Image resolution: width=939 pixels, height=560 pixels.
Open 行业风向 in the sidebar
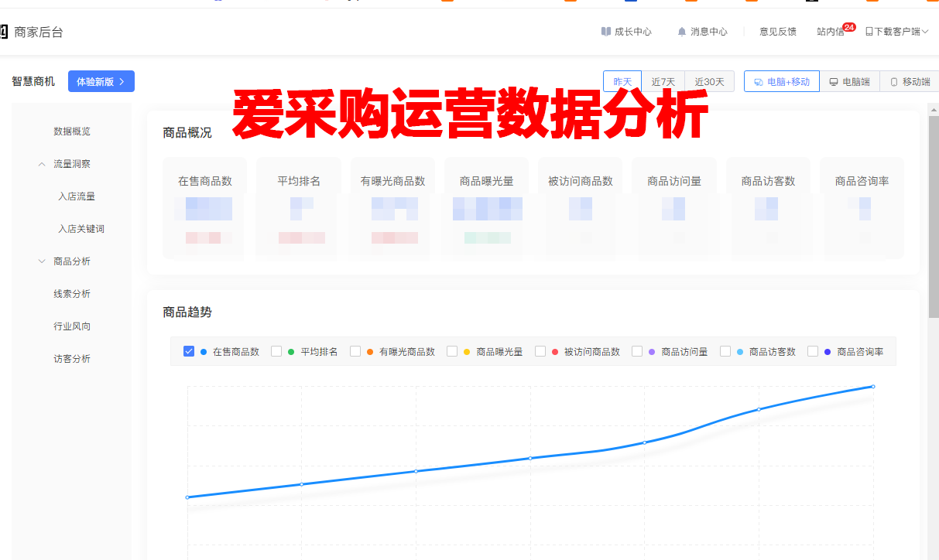click(72, 326)
